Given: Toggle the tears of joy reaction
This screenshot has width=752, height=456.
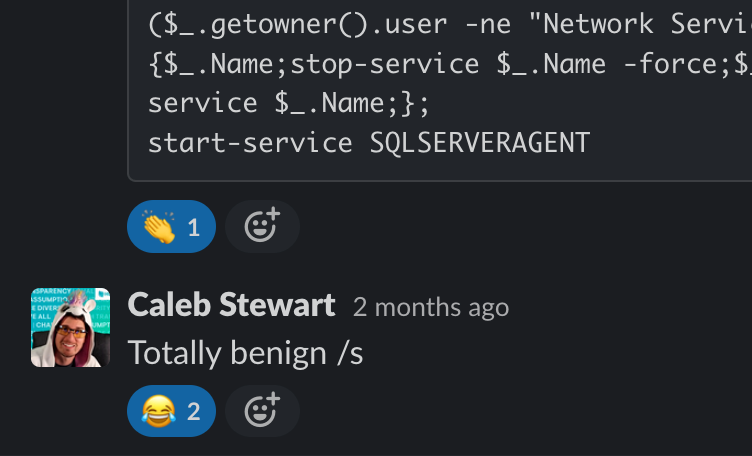Looking at the screenshot, I should coord(171,411).
